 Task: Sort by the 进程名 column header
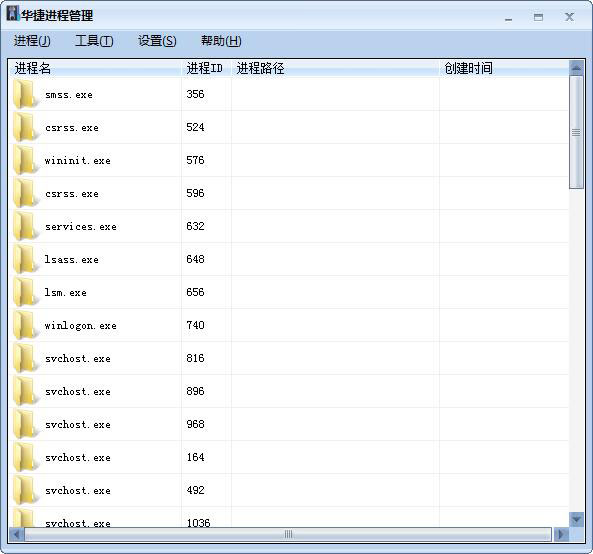pos(95,68)
